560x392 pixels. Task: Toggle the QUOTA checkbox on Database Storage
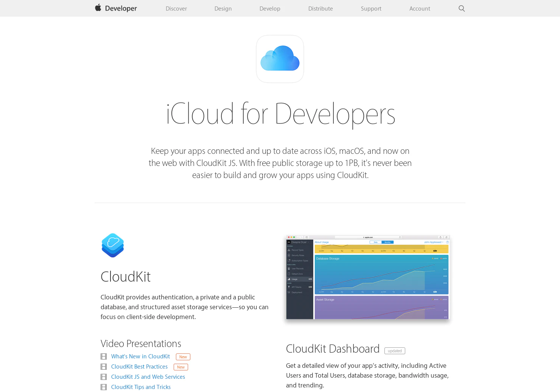click(441, 259)
